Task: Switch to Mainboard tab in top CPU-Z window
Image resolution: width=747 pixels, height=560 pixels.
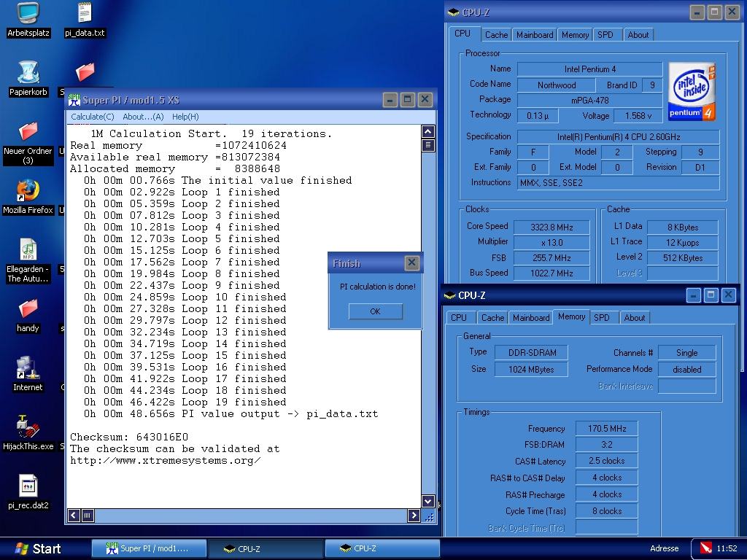Action: click(x=535, y=35)
